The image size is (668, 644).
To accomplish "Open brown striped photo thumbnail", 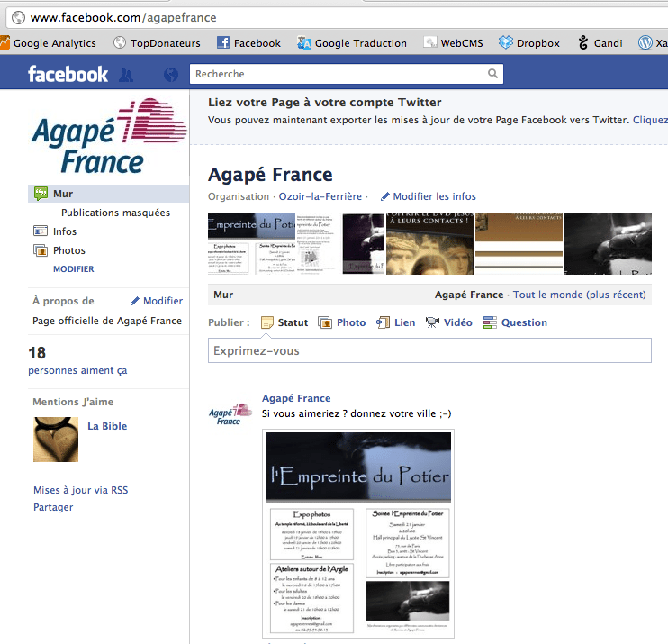I will click(x=519, y=244).
